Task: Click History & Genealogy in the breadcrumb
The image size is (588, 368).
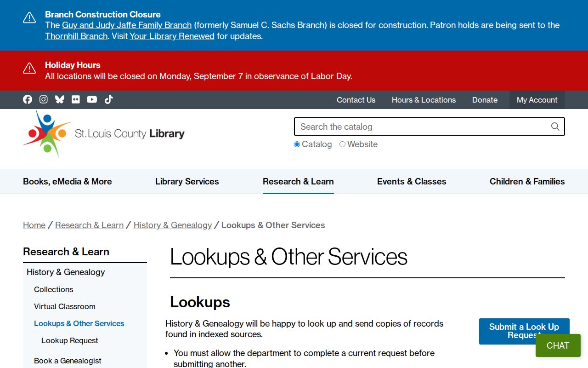Action: [173, 225]
